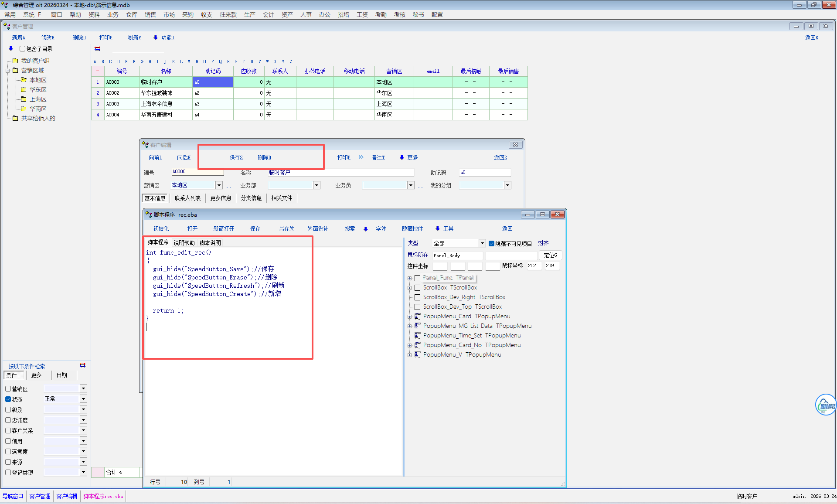Click the 助记码 cell for 临时客户

tap(213, 82)
